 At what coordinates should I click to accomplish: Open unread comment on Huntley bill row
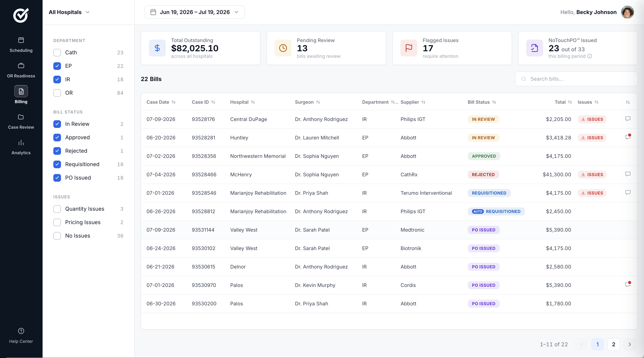628,137
